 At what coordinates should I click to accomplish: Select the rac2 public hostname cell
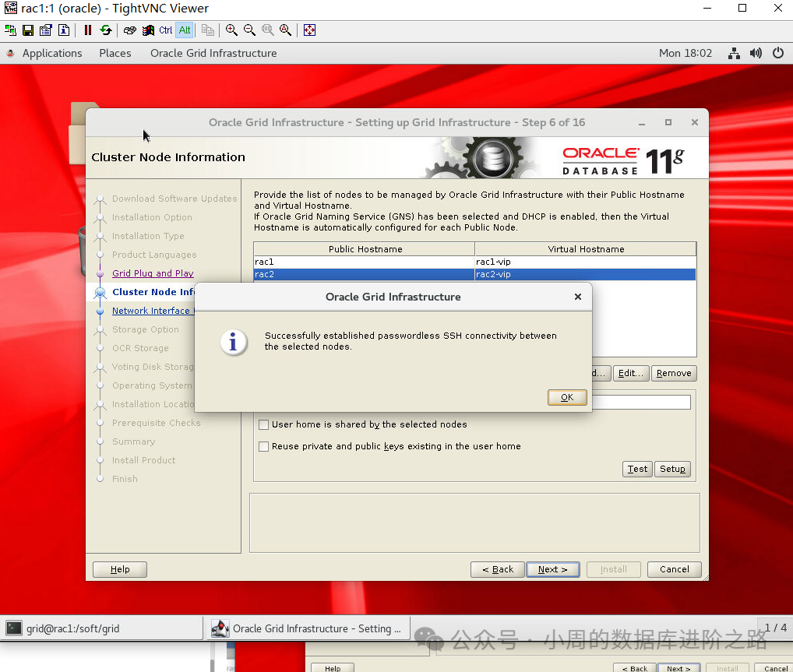click(364, 275)
